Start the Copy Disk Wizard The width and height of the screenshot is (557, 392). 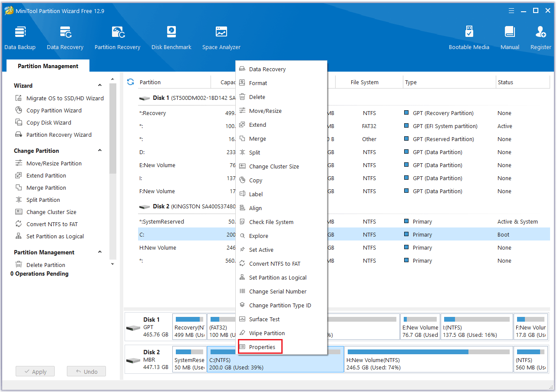(x=43, y=122)
